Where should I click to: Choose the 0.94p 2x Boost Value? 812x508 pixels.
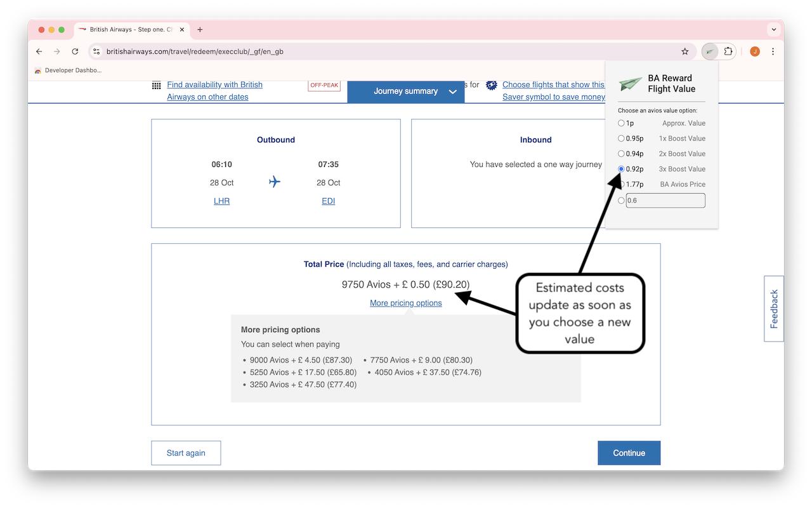click(621, 154)
